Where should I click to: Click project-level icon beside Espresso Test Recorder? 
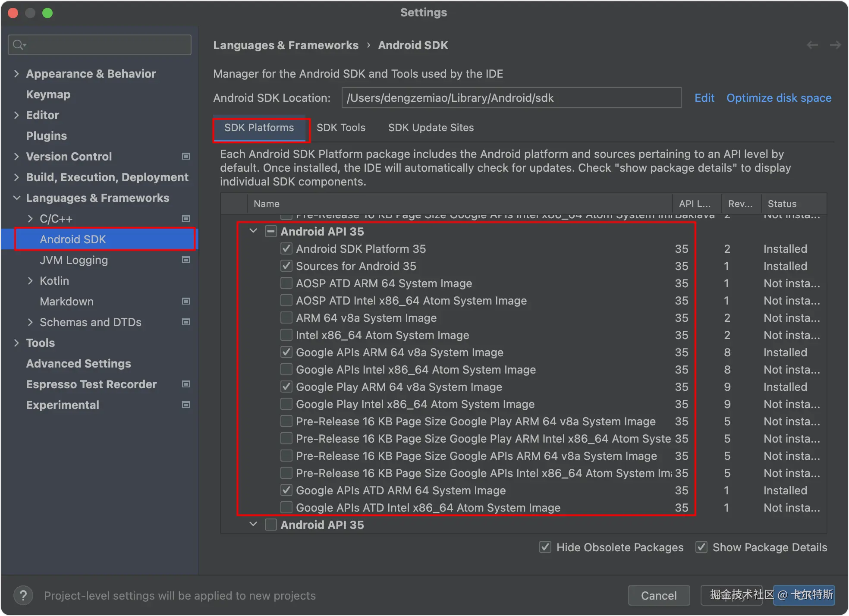click(186, 384)
